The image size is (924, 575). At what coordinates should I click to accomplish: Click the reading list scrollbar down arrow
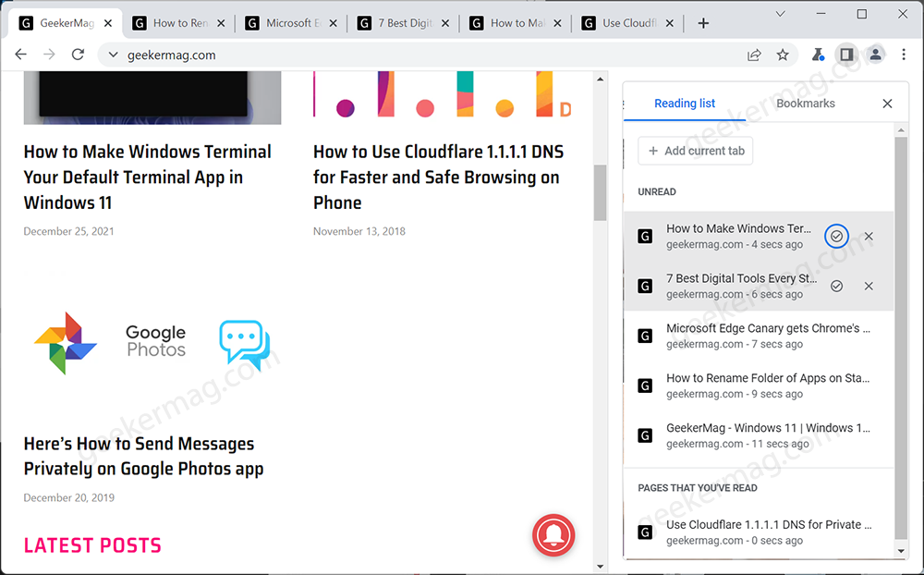[900, 551]
